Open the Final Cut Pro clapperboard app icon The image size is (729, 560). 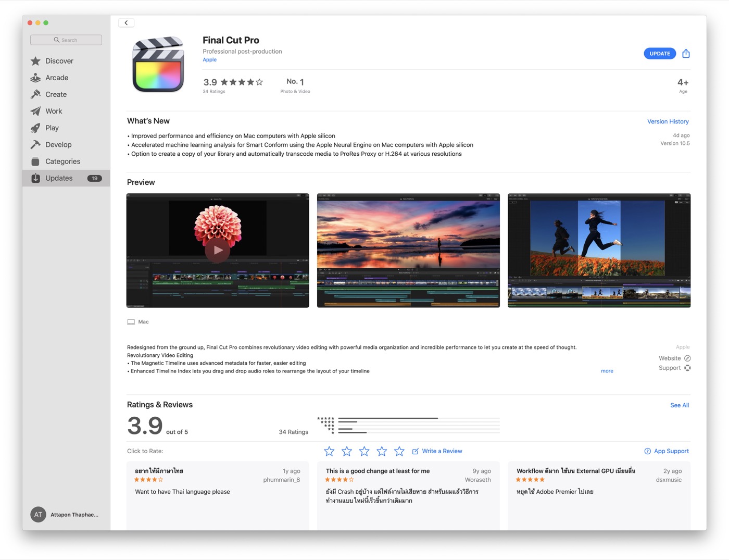pos(158,65)
